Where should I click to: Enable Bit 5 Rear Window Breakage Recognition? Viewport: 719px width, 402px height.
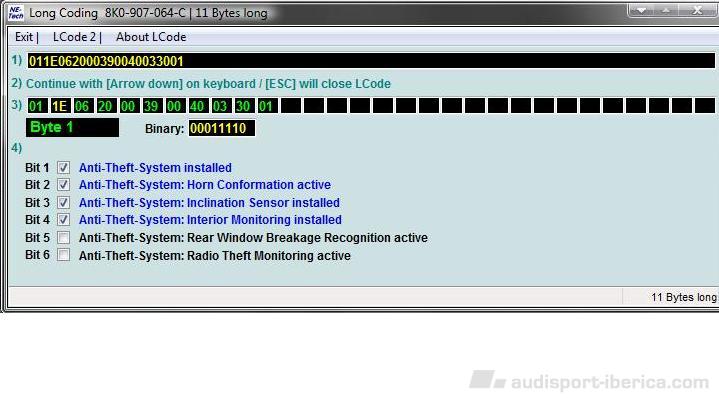63,237
